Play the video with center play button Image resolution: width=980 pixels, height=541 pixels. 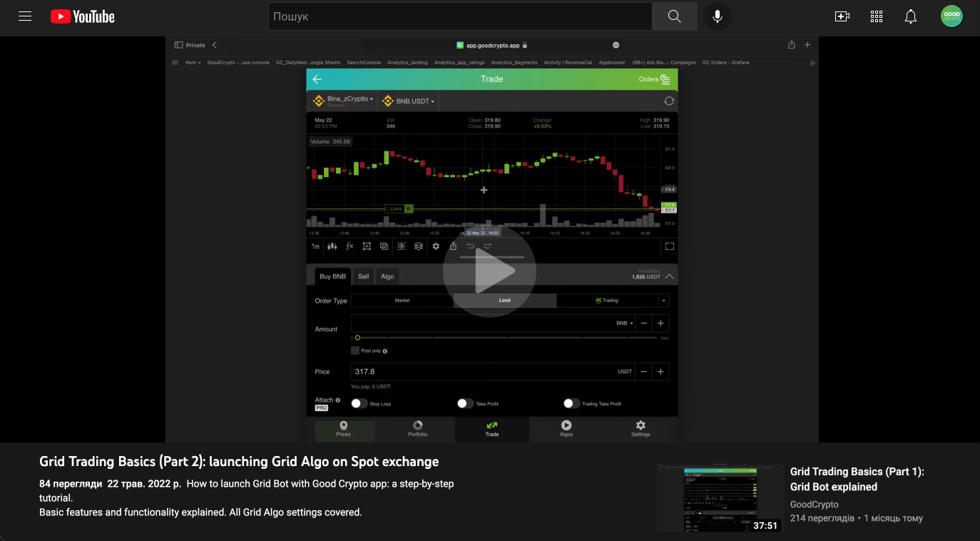click(x=489, y=270)
